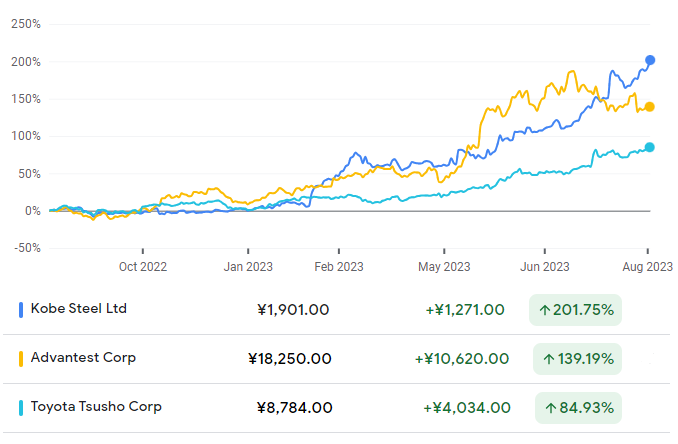
Task: Click the yellow color bar beside Advantest Corp
Action: tap(21, 358)
